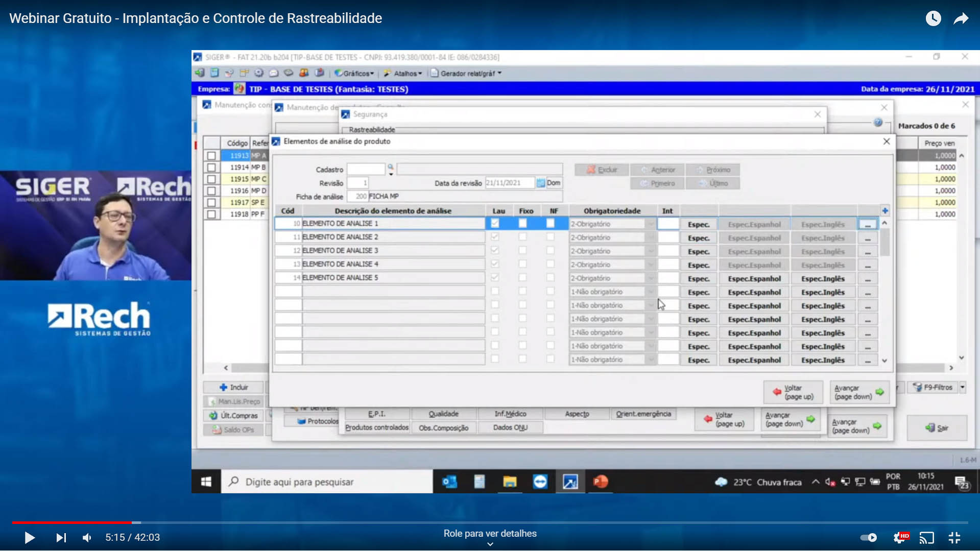Expand Obrigatoriedade dropdown in the first row
This screenshot has width=980, height=551.
point(650,224)
